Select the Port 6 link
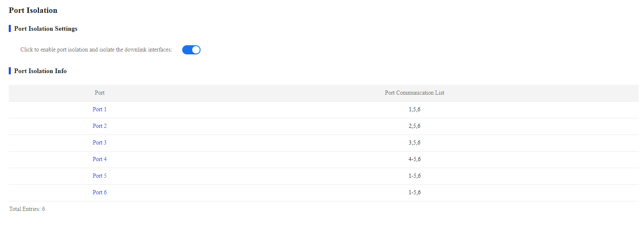 point(99,193)
